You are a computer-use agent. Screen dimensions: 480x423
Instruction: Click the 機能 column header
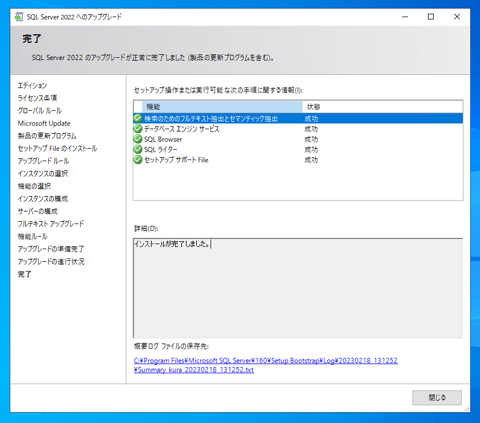click(x=222, y=107)
